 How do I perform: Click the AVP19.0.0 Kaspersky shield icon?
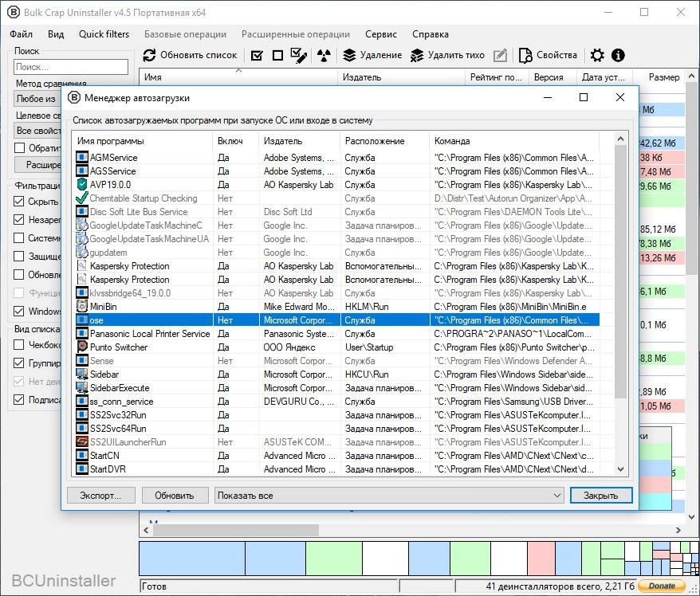[82, 184]
